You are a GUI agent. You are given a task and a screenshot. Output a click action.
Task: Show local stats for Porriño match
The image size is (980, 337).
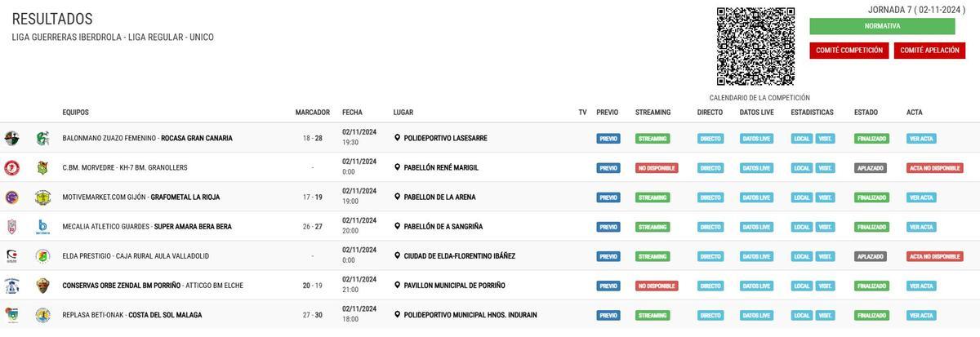[801, 286]
